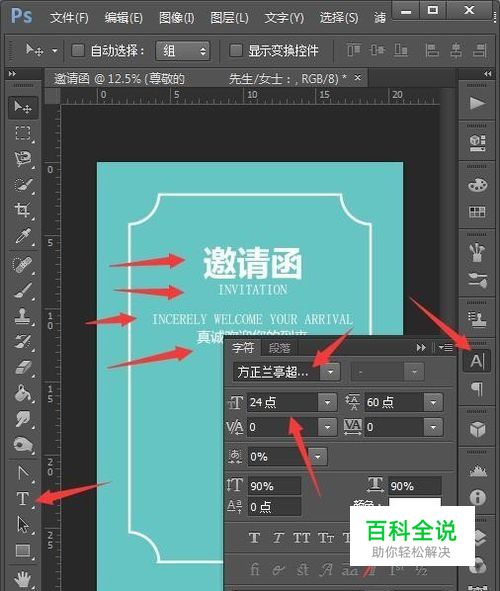
Task: Toggle Faux Bold text style
Action: click(254, 537)
